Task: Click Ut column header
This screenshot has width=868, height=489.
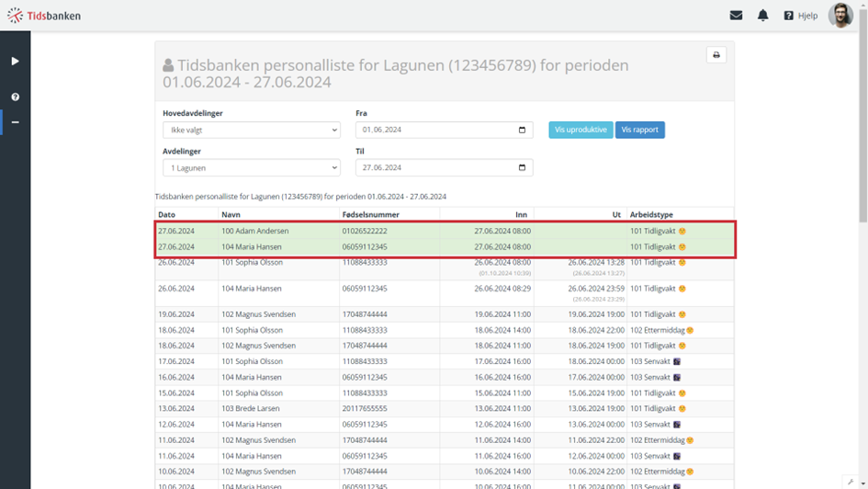Action: coord(616,215)
